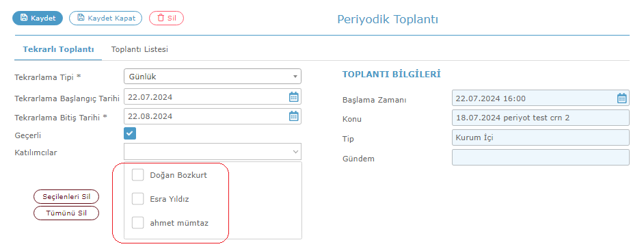Open calendar for Başlama Zamanı
The height and width of the screenshot is (251, 644).
coord(622,98)
